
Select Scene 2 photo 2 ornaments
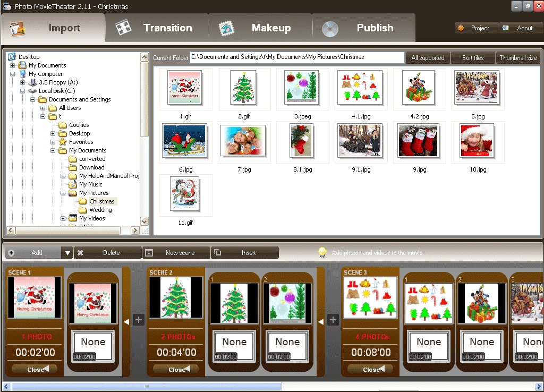tap(287, 303)
